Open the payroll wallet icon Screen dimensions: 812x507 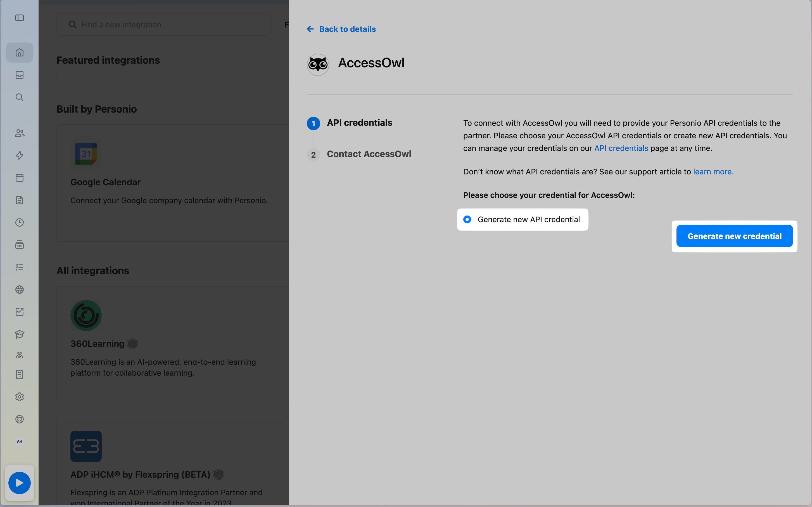[x=20, y=245]
